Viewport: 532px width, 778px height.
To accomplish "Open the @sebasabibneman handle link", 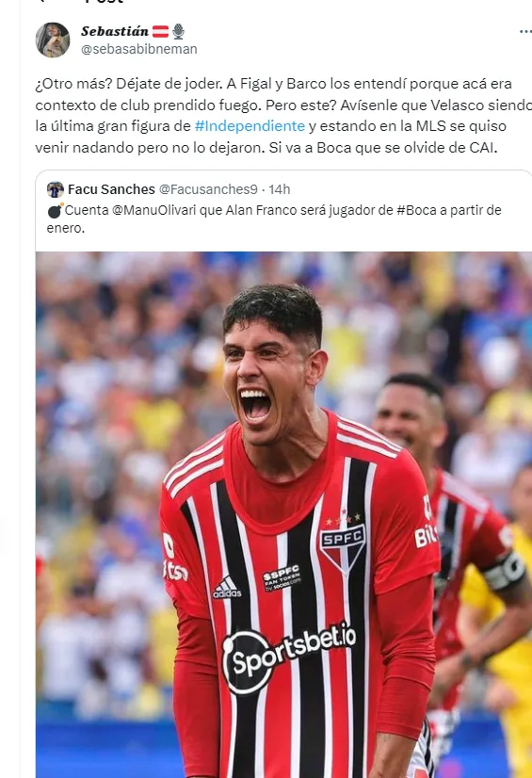I will pos(138,49).
